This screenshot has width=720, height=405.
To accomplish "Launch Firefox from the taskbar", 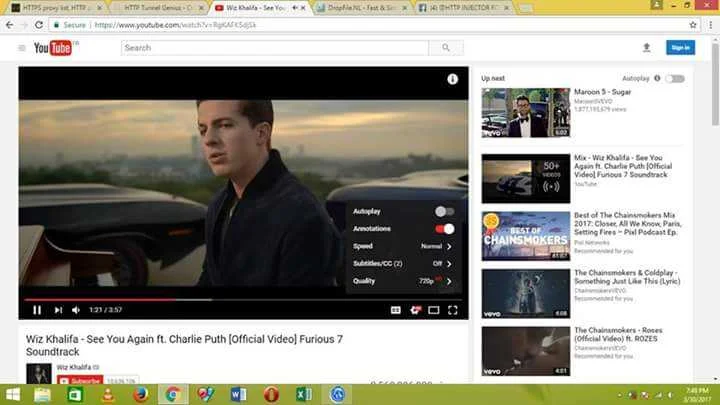I will pyautogui.click(x=141, y=394).
